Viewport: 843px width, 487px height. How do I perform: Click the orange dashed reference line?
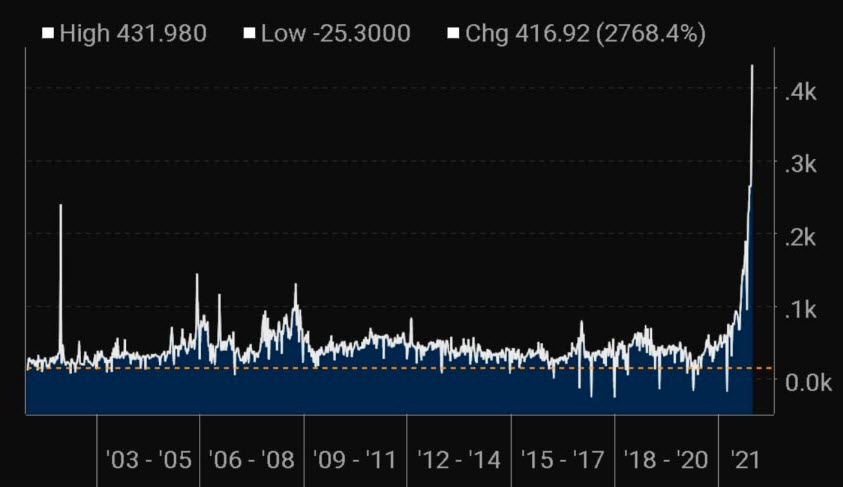click(x=400, y=368)
